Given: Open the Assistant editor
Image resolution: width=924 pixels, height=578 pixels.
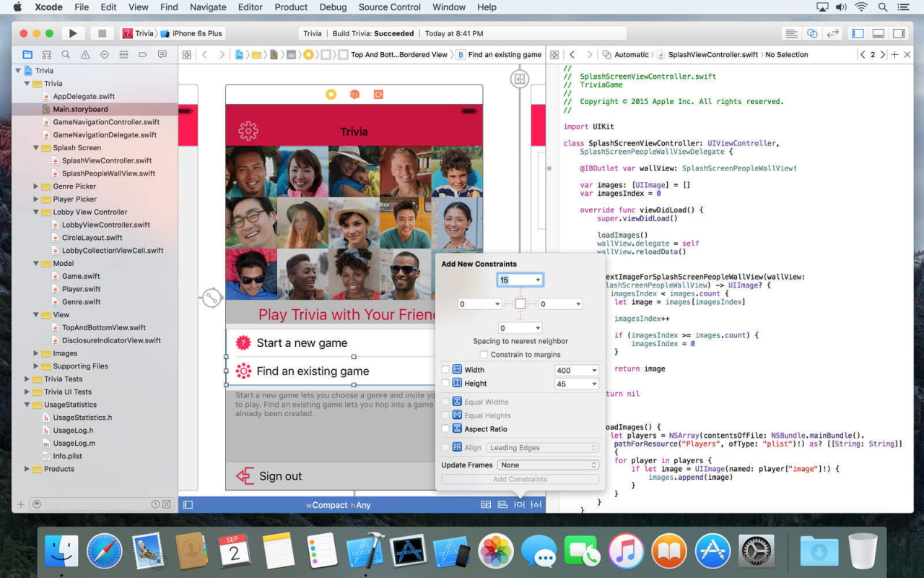Looking at the screenshot, I should tap(811, 33).
